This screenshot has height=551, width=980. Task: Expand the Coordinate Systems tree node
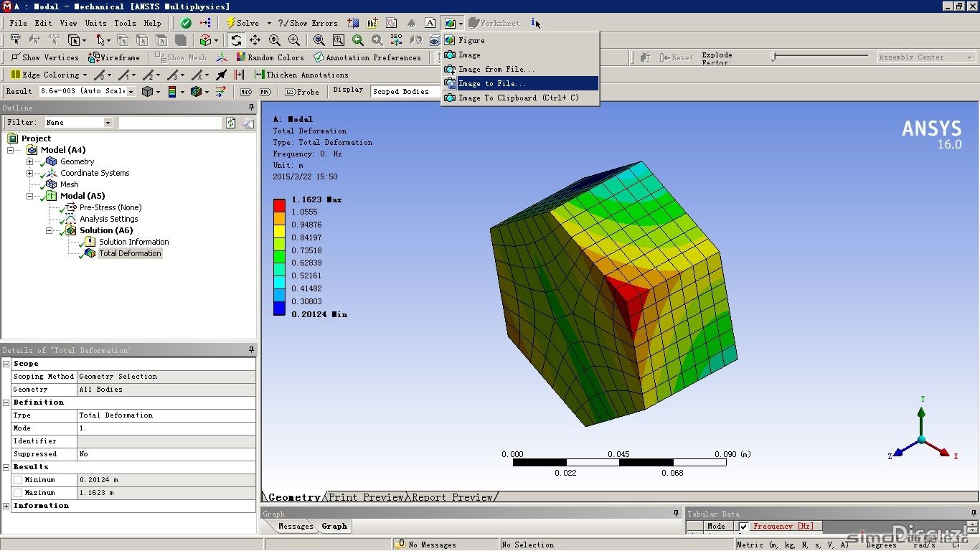pyautogui.click(x=30, y=173)
